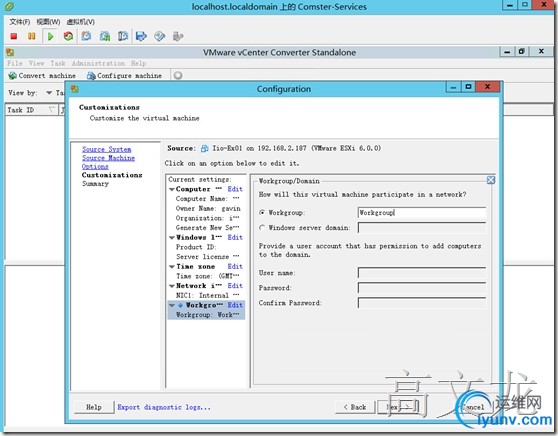Click the Help button
Image resolution: width=558 pixels, height=436 pixels.
pyautogui.click(x=94, y=407)
